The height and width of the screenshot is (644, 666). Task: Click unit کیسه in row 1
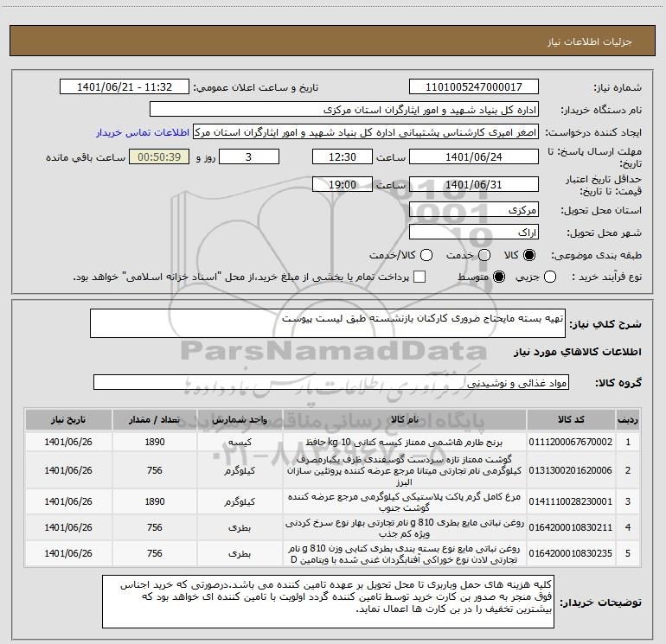(x=240, y=442)
